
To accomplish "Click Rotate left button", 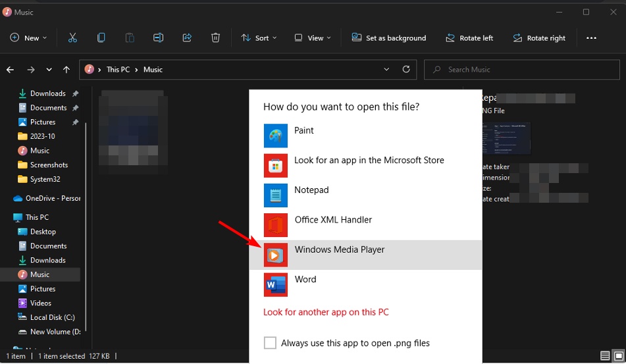I will [469, 38].
